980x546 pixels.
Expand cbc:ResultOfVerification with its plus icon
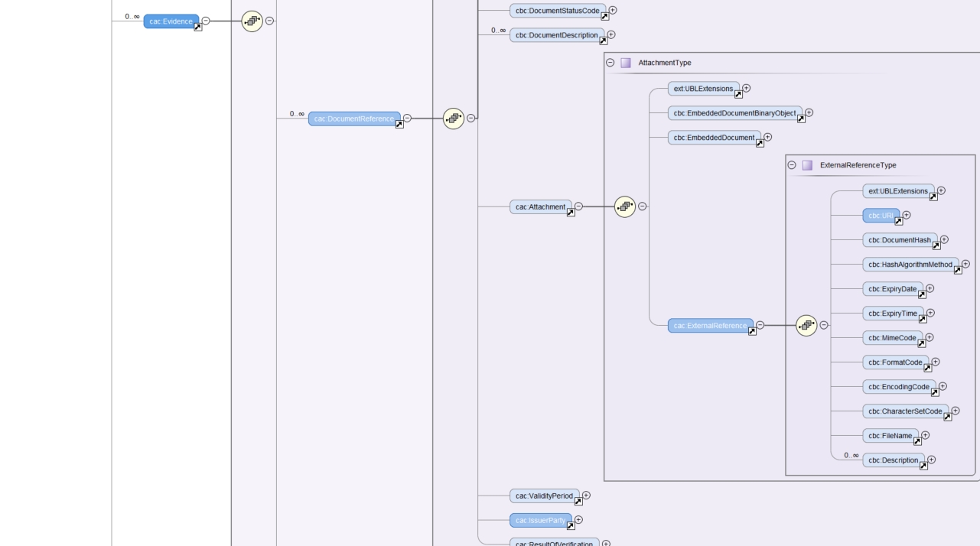coord(604,543)
